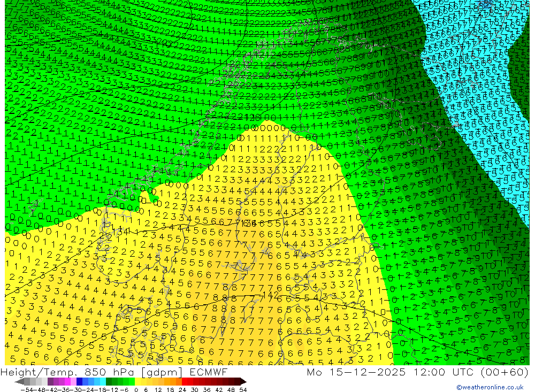Screen dimensions: 535x392
Task: Click the '-54' legend scale label
Action: tap(27, 390)
